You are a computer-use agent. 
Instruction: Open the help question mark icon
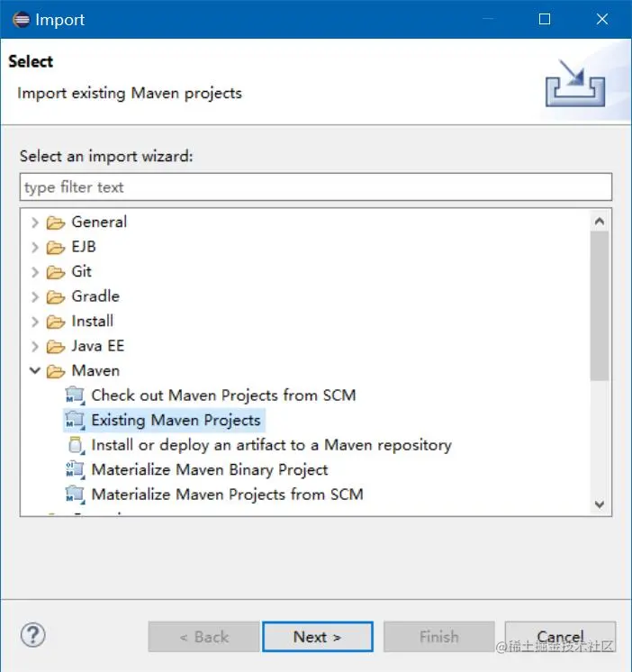[x=33, y=635]
